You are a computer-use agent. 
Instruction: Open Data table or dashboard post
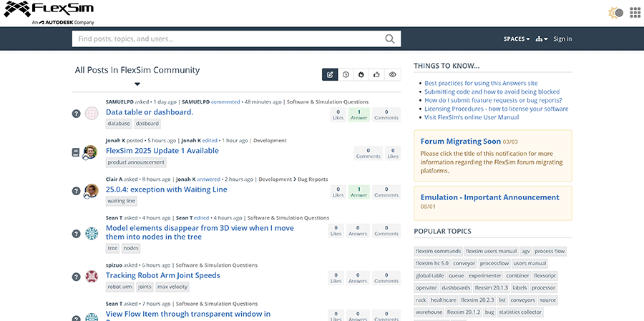tap(150, 112)
